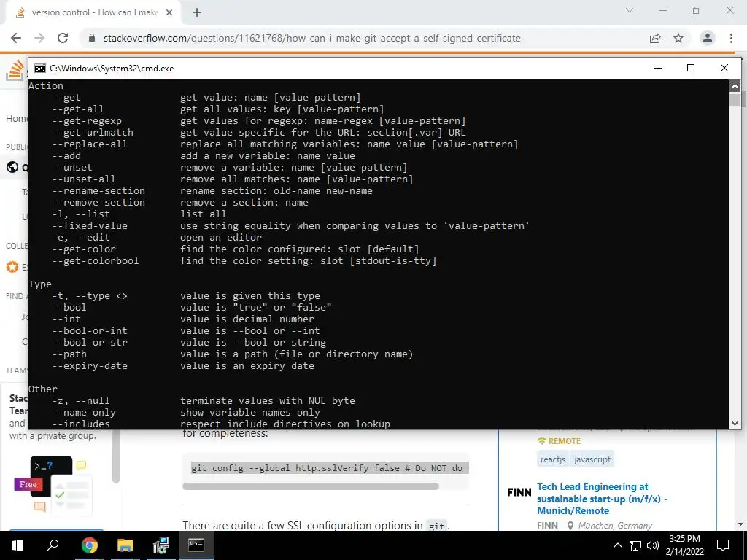Screen dimensions: 747x560
Task: Click the 'Type' heading in cmd
Action: [40, 284]
